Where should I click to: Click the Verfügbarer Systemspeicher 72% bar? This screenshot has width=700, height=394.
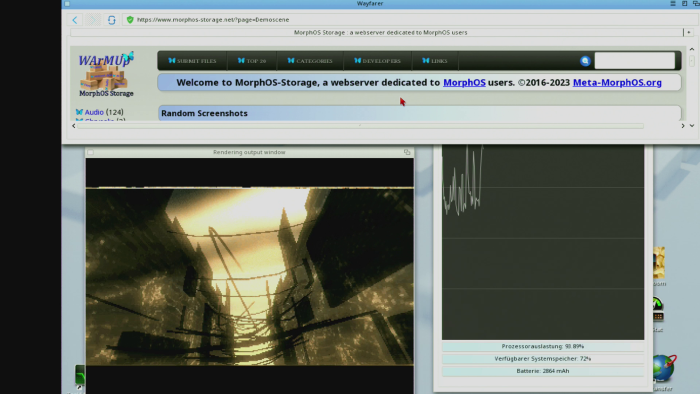(x=543, y=359)
